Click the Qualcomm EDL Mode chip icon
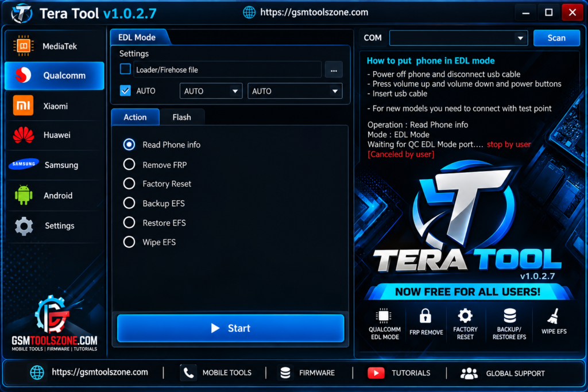588x392 pixels. pyautogui.click(x=384, y=316)
